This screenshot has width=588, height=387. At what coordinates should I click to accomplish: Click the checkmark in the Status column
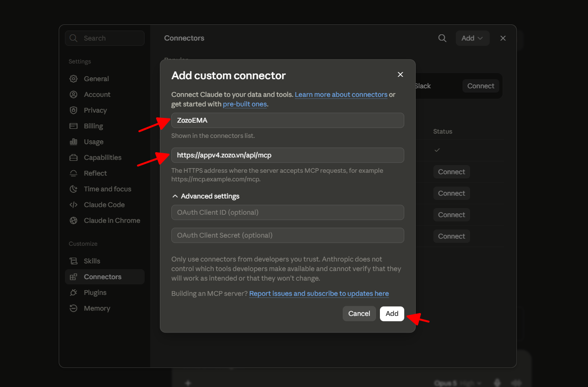click(437, 150)
